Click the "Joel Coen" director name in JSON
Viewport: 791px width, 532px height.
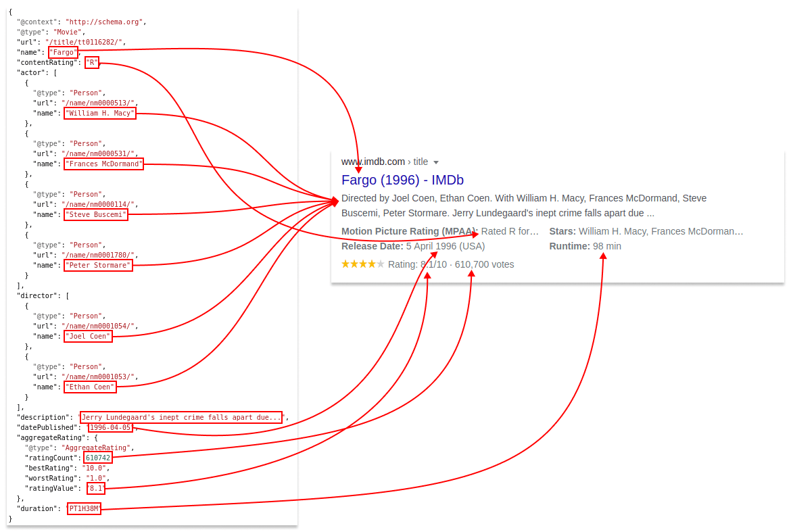(x=88, y=337)
